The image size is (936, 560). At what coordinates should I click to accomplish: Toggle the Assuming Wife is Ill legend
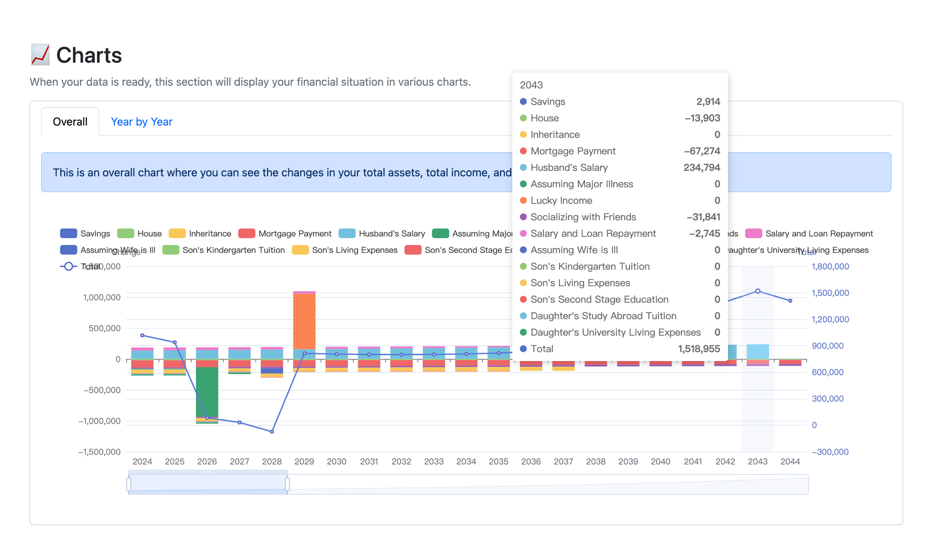tap(68, 250)
